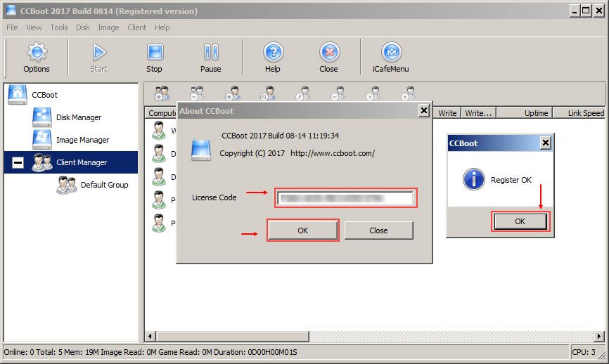Viewport: 609px width, 364px height.
Task: Click the delete client group icon
Action: [x=197, y=93]
